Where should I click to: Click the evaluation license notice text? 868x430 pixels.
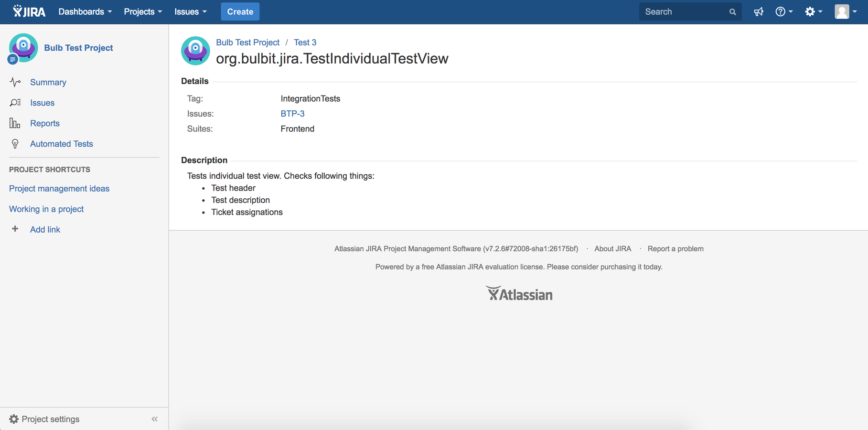pyautogui.click(x=519, y=267)
